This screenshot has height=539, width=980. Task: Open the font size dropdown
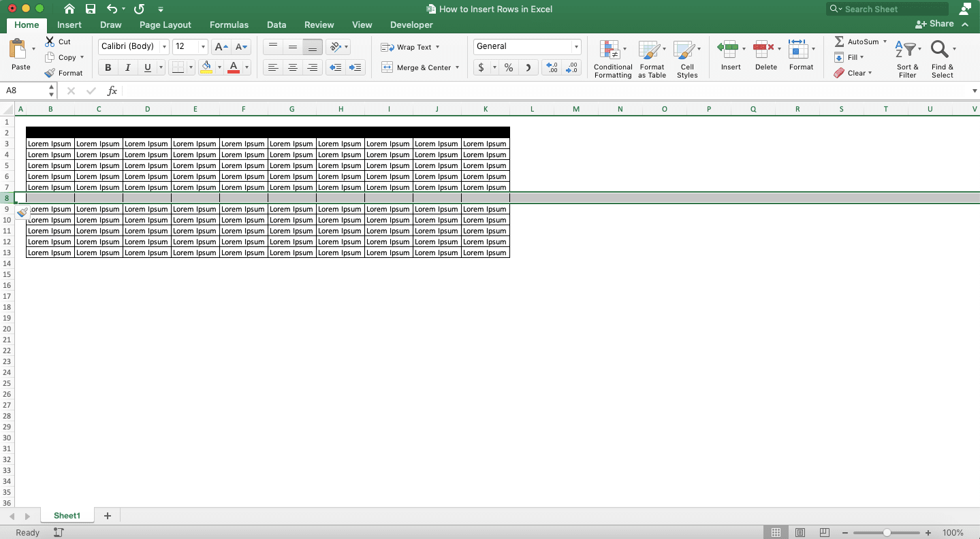202,46
